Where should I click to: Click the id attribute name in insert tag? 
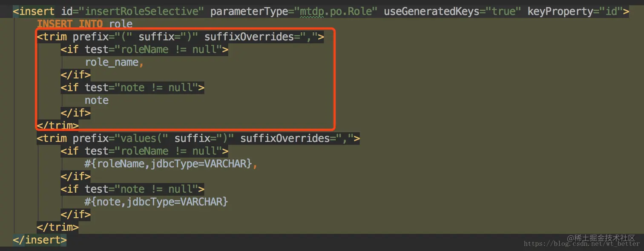click(x=67, y=11)
